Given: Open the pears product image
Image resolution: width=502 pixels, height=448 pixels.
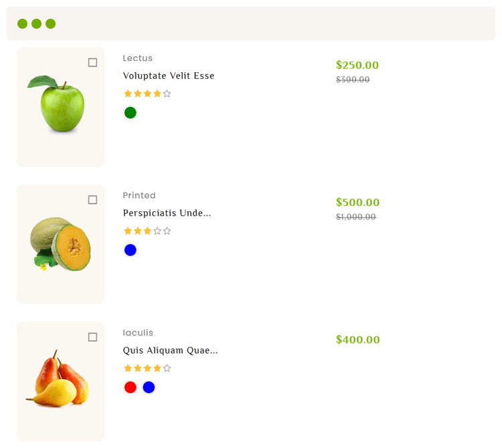Looking at the screenshot, I should [58, 379].
